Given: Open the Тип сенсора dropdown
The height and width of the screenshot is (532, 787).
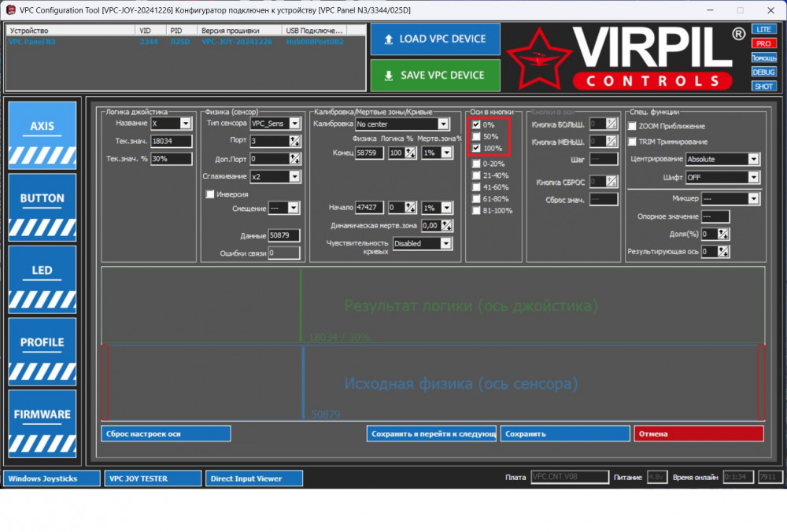Looking at the screenshot, I should 295,123.
